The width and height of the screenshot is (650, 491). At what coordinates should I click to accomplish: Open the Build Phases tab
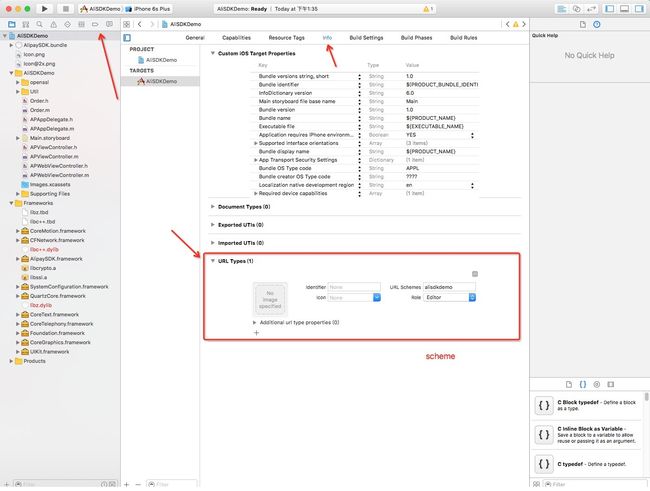coord(417,38)
